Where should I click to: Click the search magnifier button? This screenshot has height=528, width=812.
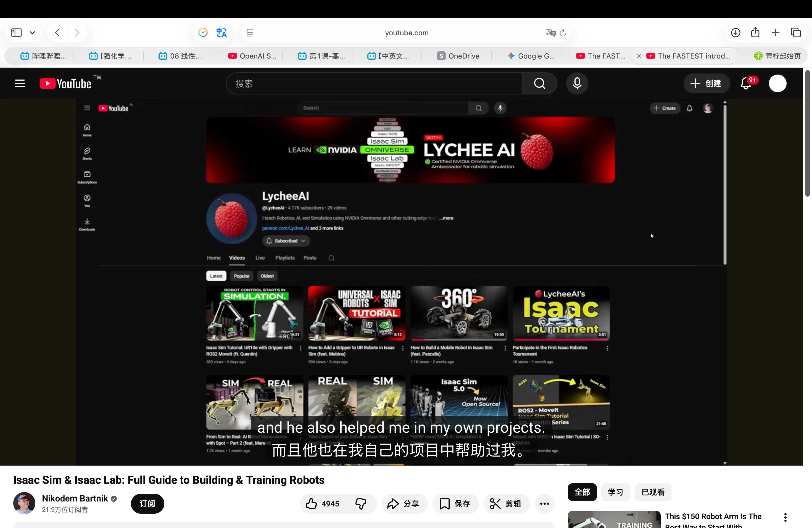click(x=539, y=84)
